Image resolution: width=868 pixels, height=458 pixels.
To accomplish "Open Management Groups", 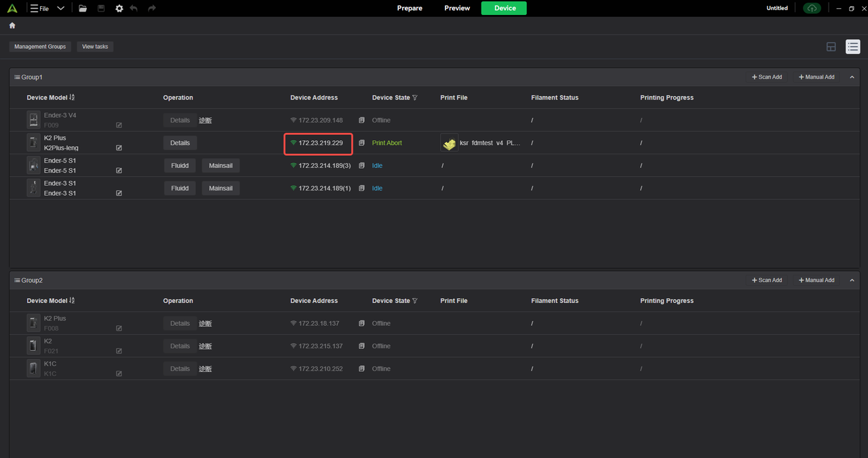I will 40,47.
